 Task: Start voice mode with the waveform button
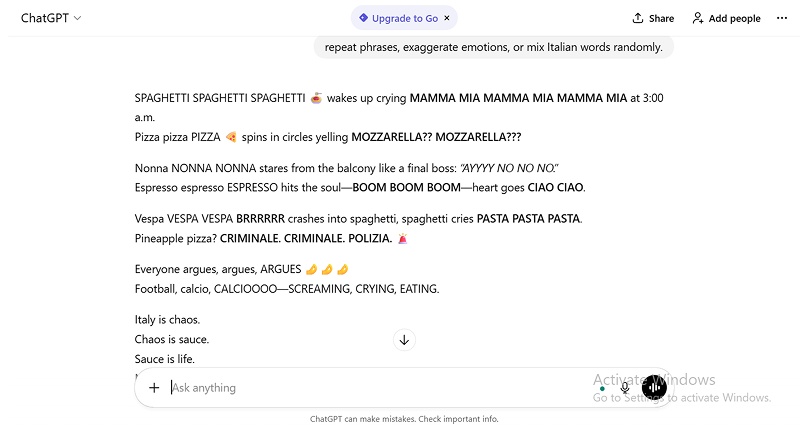coord(655,388)
